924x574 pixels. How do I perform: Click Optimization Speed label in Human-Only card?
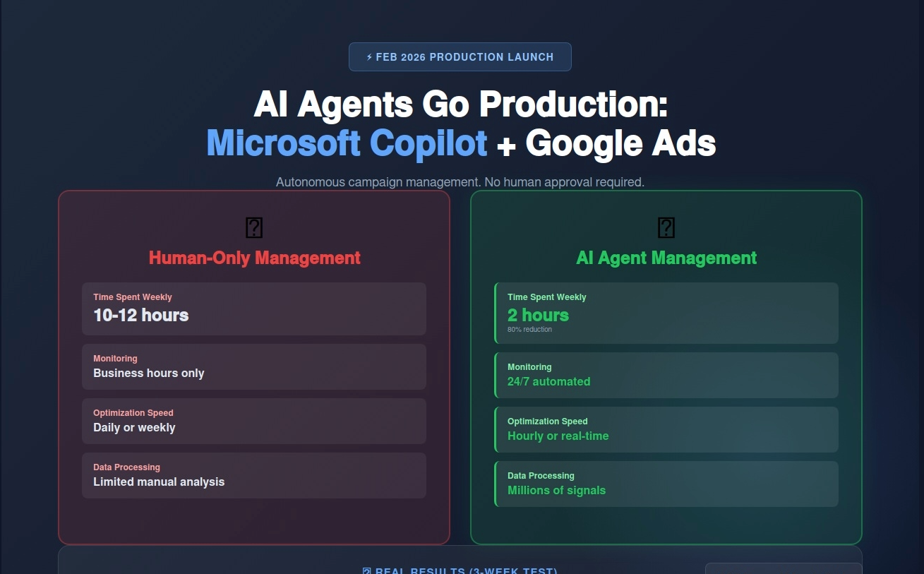click(133, 413)
